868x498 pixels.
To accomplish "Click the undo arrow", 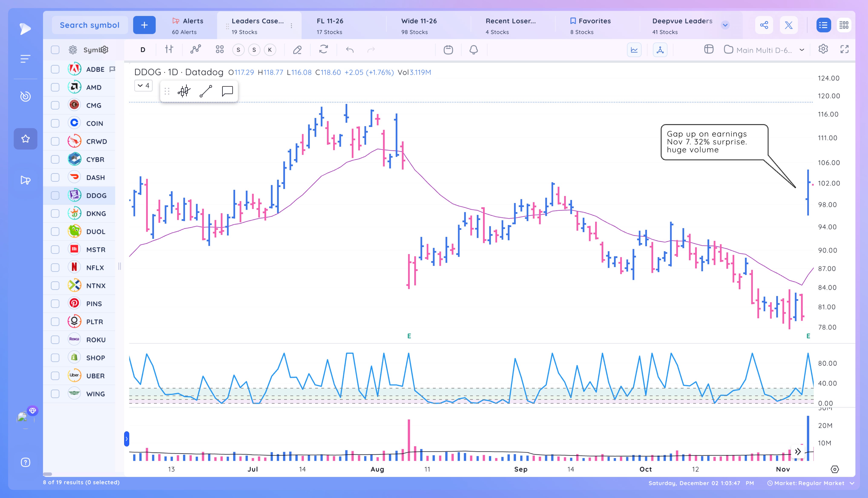I will coord(350,50).
